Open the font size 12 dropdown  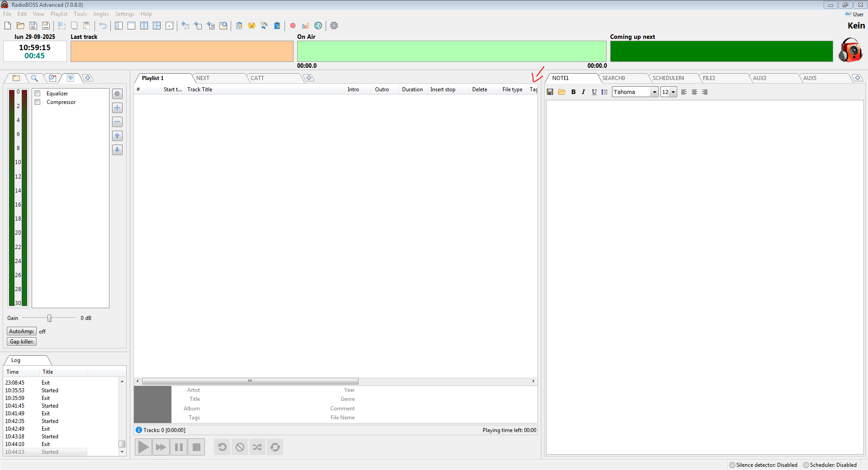coord(673,92)
